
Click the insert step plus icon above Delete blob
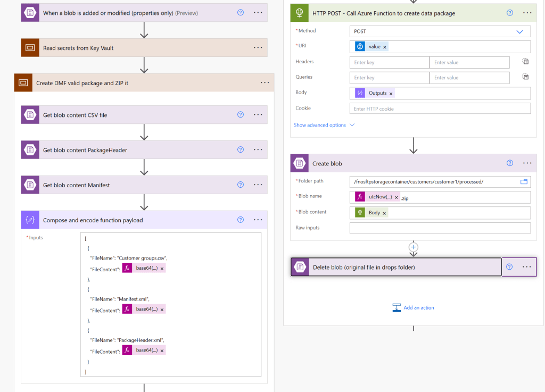(414, 247)
